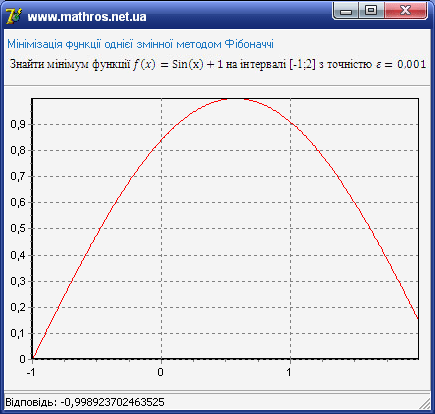435x414 pixels.
Task: Close the www.mathros.net.ua window
Action: [406, 11]
